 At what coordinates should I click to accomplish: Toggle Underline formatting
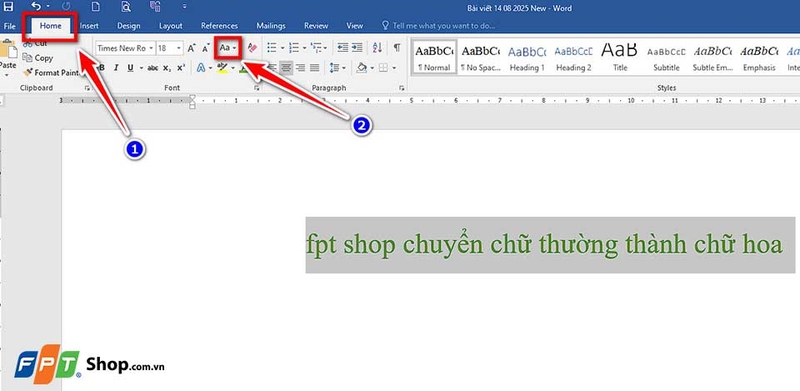click(130, 67)
